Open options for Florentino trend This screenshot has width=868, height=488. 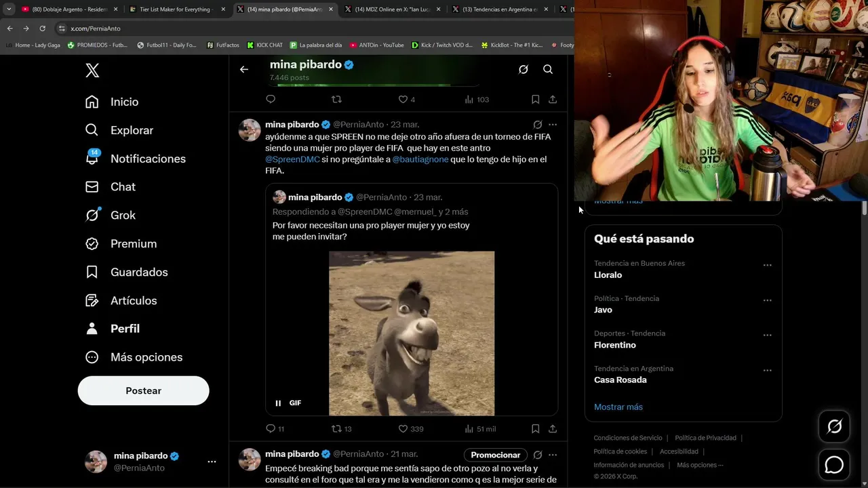click(x=768, y=335)
